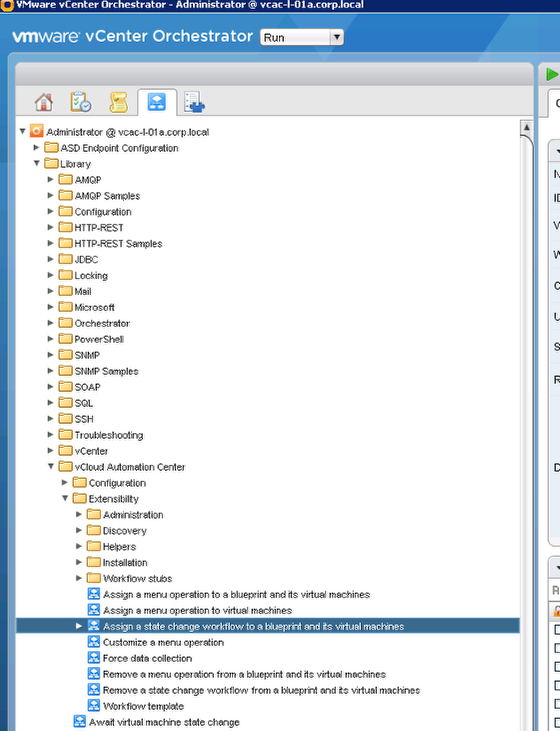Click the Installation folder icon
This screenshot has width=560, height=731.
[94, 562]
